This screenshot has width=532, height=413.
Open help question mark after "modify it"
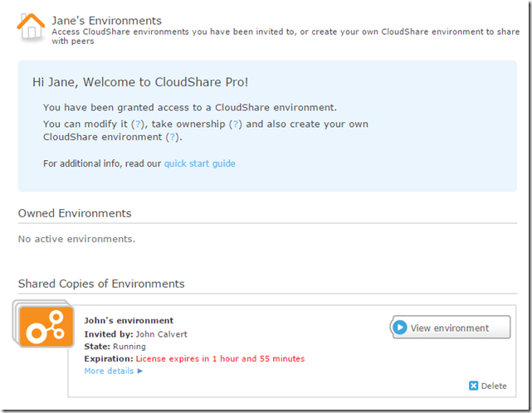click(138, 124)
